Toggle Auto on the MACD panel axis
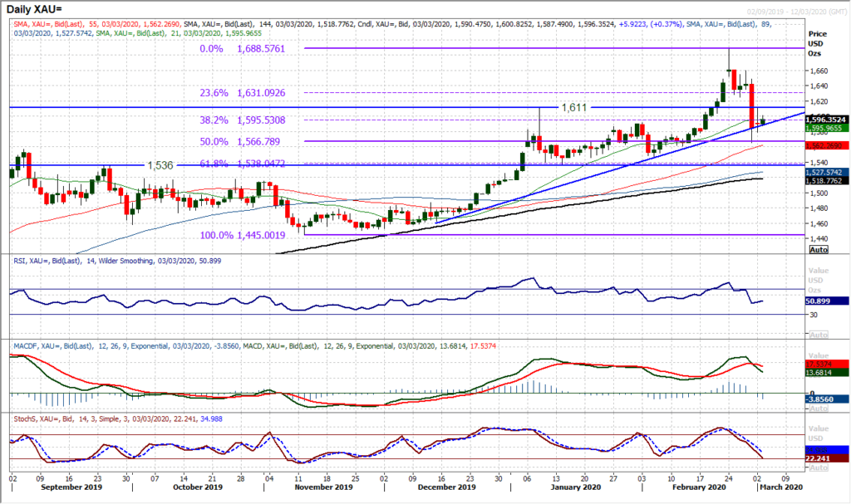Viewport: 851px width, 504px height. coord(820,408)
